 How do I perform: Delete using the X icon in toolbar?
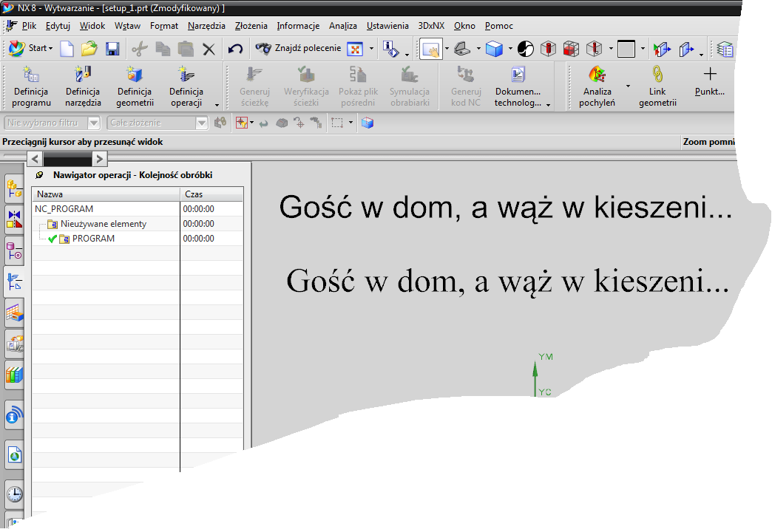[209, 50]
